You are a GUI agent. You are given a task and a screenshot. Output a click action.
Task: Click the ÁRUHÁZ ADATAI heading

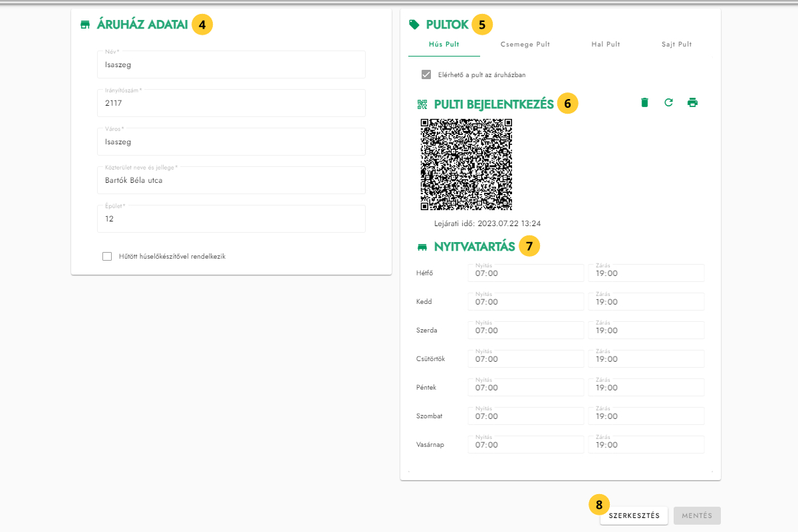pyautogui.click(x=142, y=25)
